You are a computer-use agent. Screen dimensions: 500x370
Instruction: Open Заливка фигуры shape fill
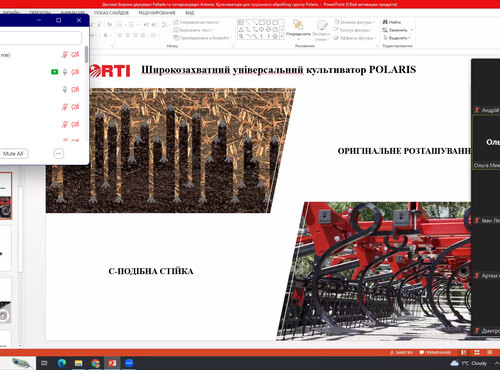tap(354, 22)
